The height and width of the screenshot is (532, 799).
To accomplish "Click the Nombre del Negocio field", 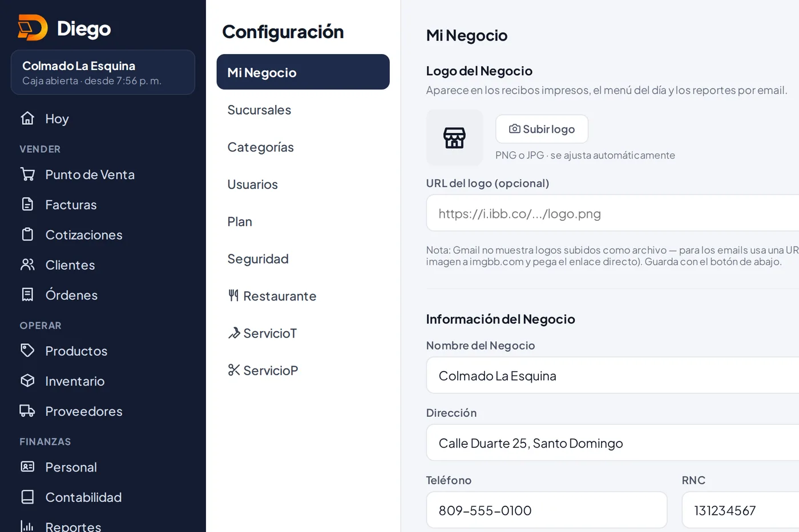I will tap(612, 375).
